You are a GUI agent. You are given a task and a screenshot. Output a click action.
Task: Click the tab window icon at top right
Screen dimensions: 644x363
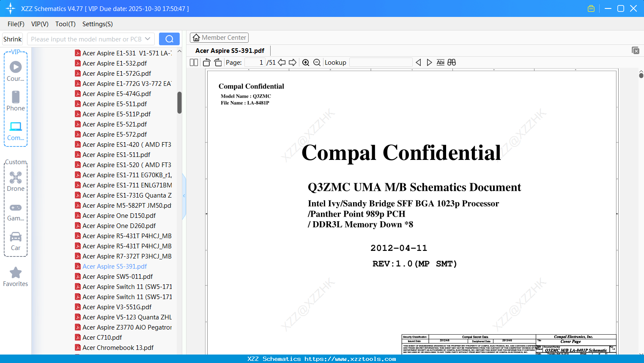pos(635,50)
